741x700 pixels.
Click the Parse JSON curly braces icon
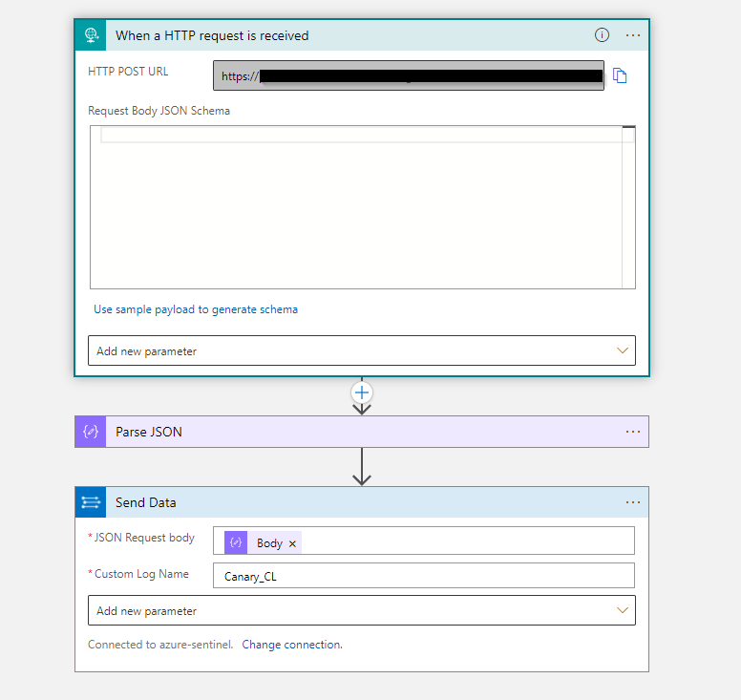tap(91, 432)
